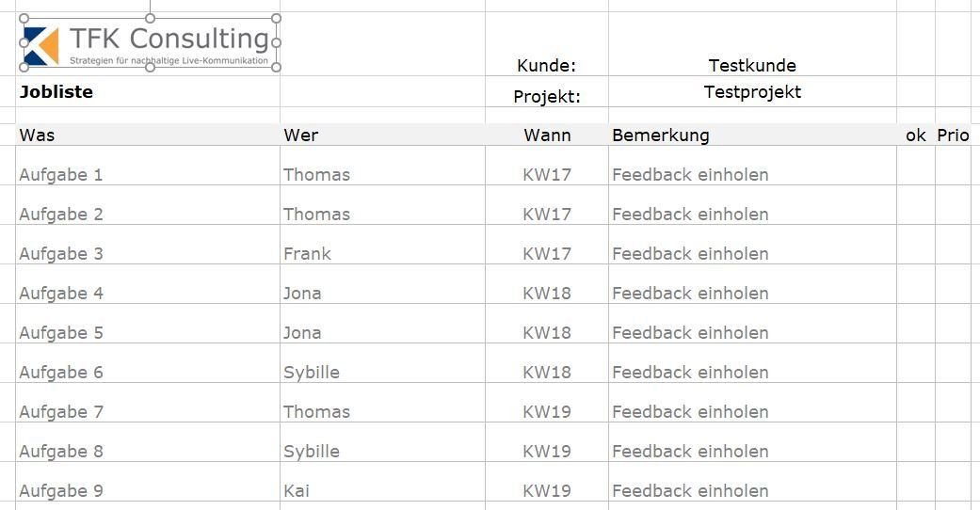Click the Prio column header cell

(953, 135)
